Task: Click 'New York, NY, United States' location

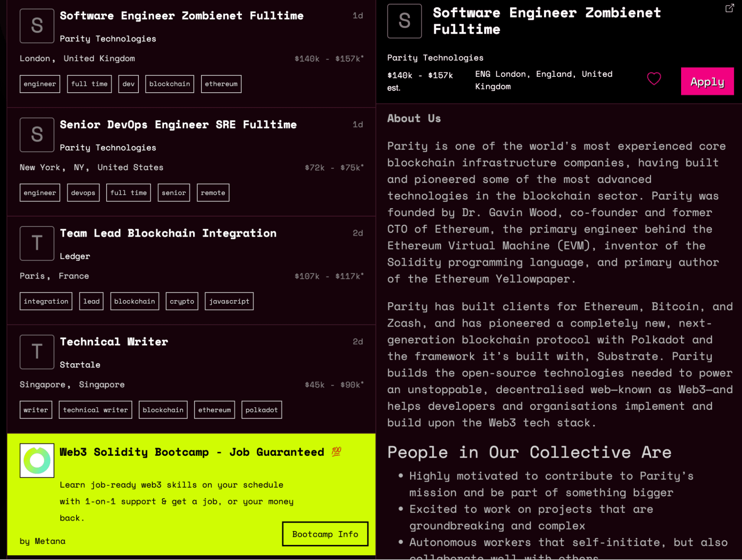Action: pos(91,168)
